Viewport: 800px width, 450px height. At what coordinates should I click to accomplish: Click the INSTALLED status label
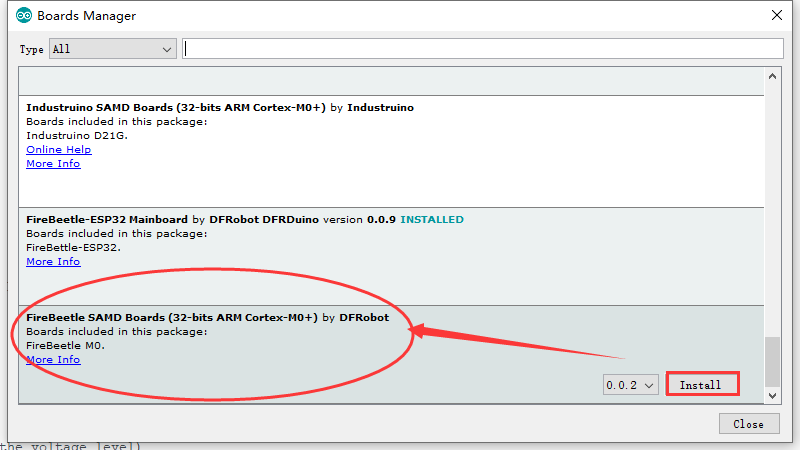pos(432,219)
